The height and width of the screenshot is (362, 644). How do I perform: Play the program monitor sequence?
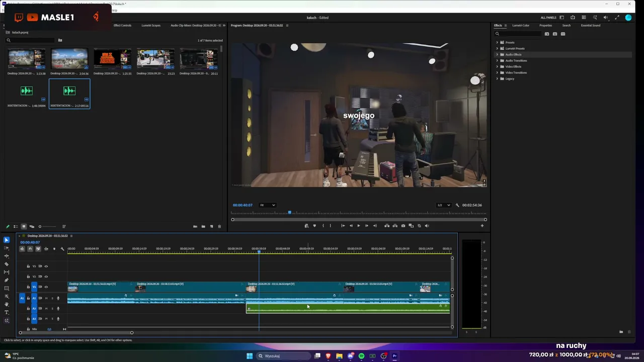pos(358,226)
